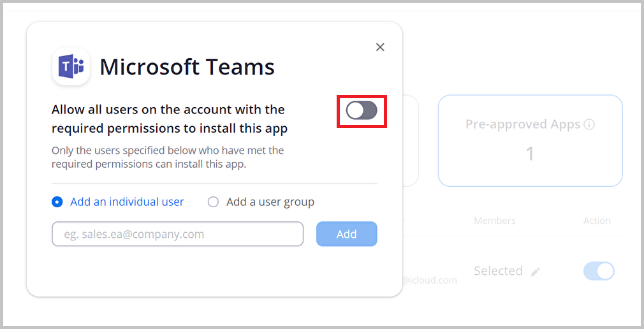Click the Action column header
The width and height of the screenshot is (644, 329).
[597, 221]
